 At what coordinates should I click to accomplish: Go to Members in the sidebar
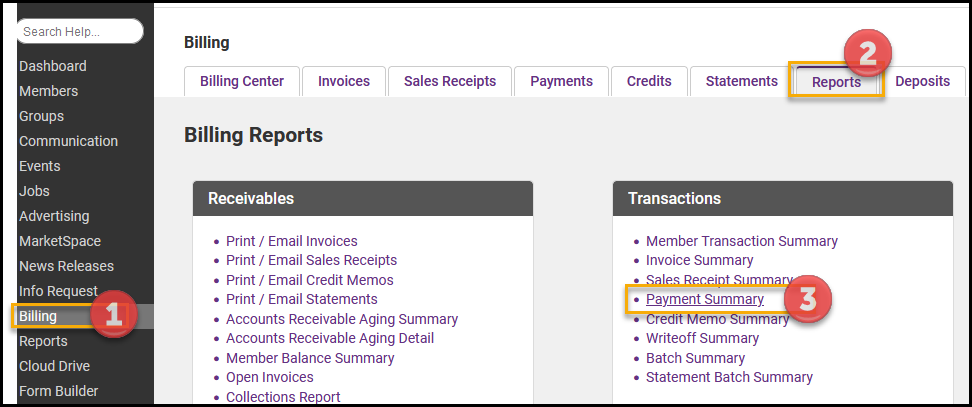(48, 91)
